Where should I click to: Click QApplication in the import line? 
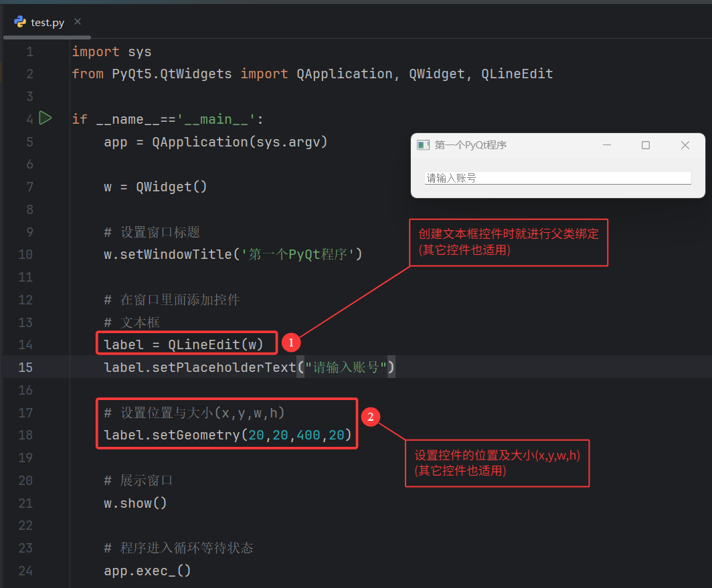pyautogui.click(x=345, y=74)
